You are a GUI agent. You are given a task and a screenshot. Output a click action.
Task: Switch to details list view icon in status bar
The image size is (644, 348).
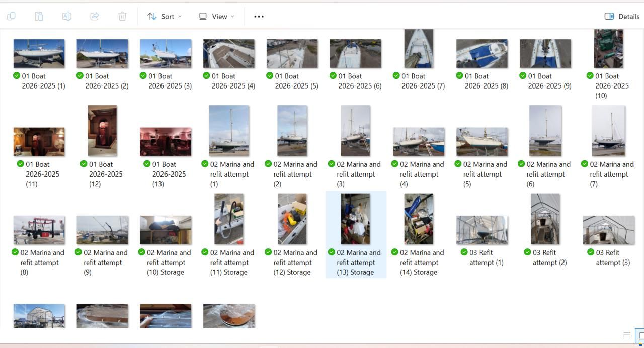tap(627, 335)
